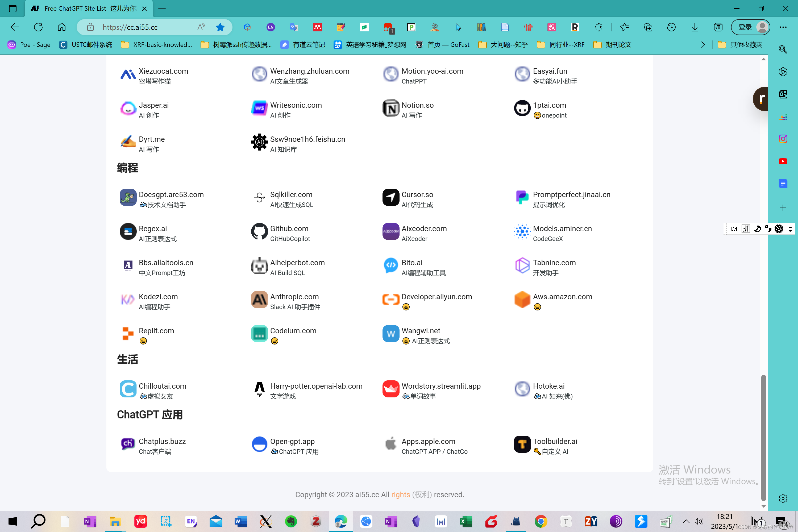Image resolution: width=798 pixels, height=532 pixels.
Task: Select the Free ChatGPT Site List tab
Action: 85,9
